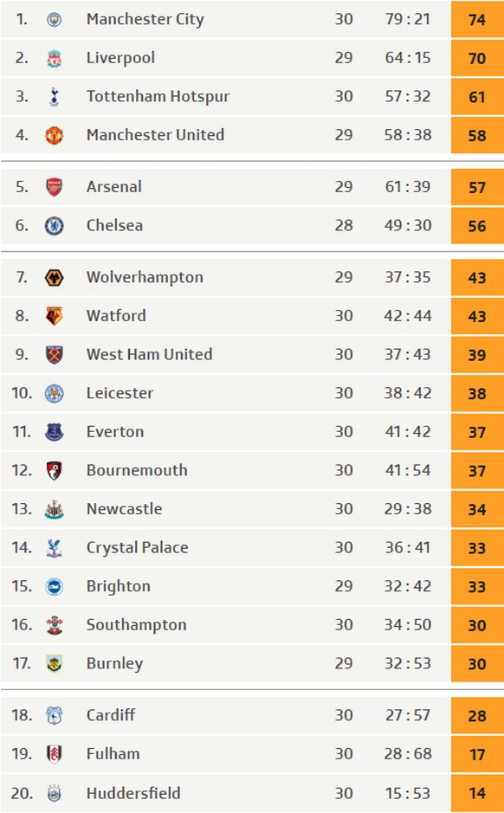Click the Chelsea club crest icon
The image size is (504, 813).
point(54,226)
